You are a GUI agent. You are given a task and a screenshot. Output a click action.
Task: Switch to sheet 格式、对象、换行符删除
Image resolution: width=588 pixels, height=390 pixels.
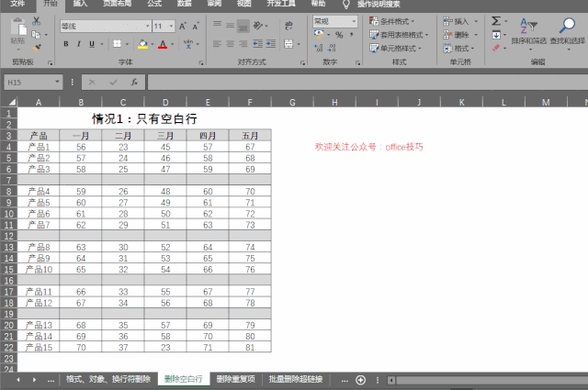click(x=108, y=379)
